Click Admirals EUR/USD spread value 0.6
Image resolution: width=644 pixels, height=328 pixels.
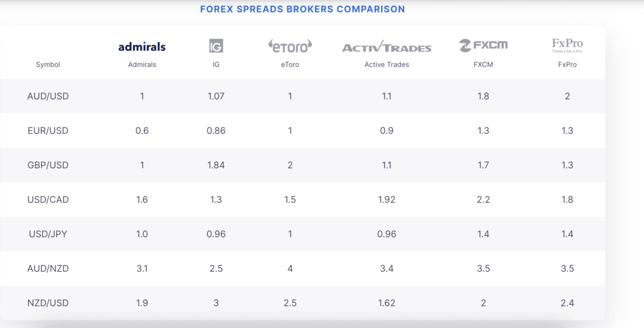click(142, 131)
